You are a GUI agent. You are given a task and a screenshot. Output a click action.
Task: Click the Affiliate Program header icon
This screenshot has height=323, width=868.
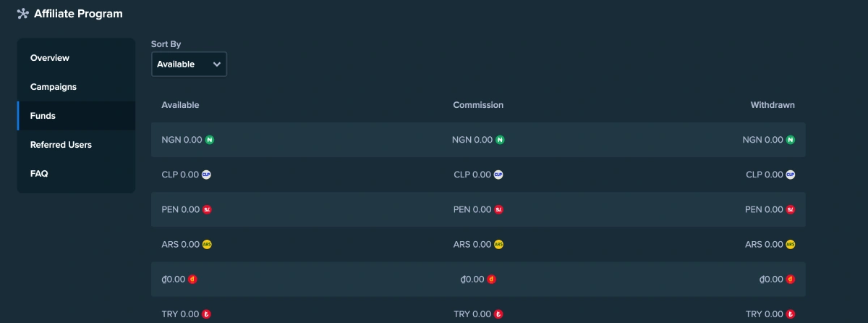22,14
